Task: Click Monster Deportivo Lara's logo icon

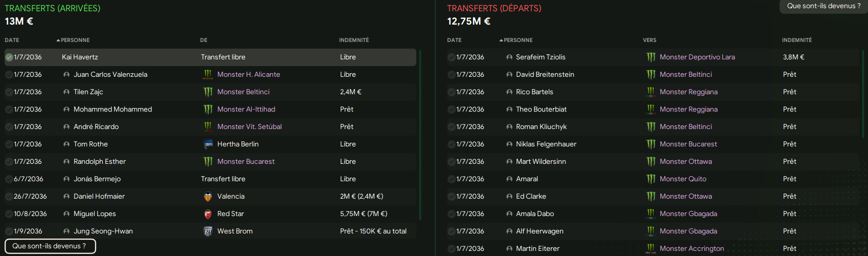Action: (651, 57)
